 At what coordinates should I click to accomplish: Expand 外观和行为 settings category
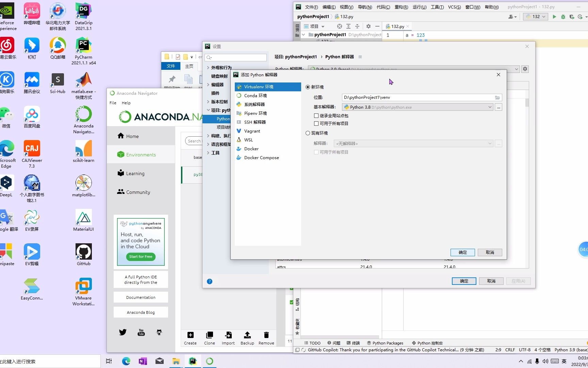[208, 67]
